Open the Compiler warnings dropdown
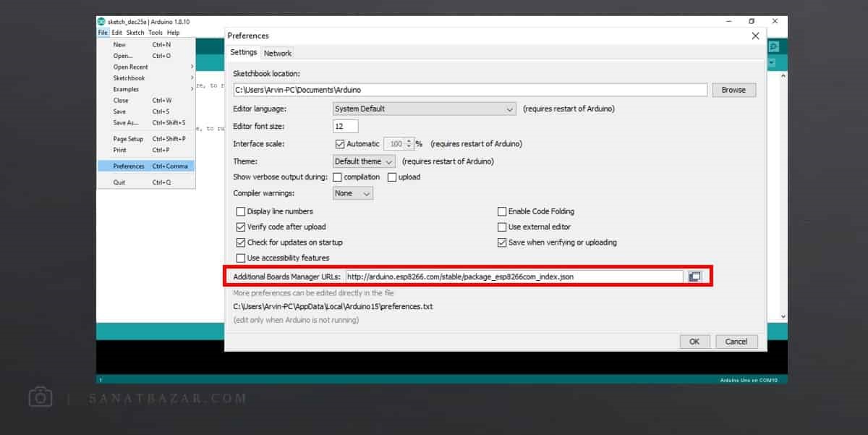The height and width of the screenshot is (435, 868). click(353, 193)
